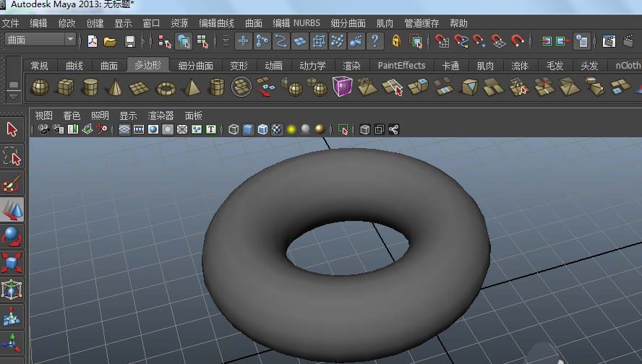Click the open scene folder icon
642x364 pixels.
point(110,41)
